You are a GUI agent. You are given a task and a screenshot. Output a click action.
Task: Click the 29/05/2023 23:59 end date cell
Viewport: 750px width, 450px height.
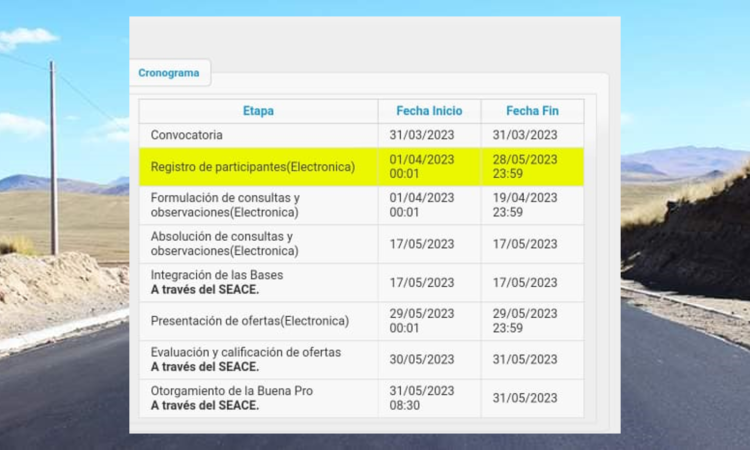[x=524, y=321]
